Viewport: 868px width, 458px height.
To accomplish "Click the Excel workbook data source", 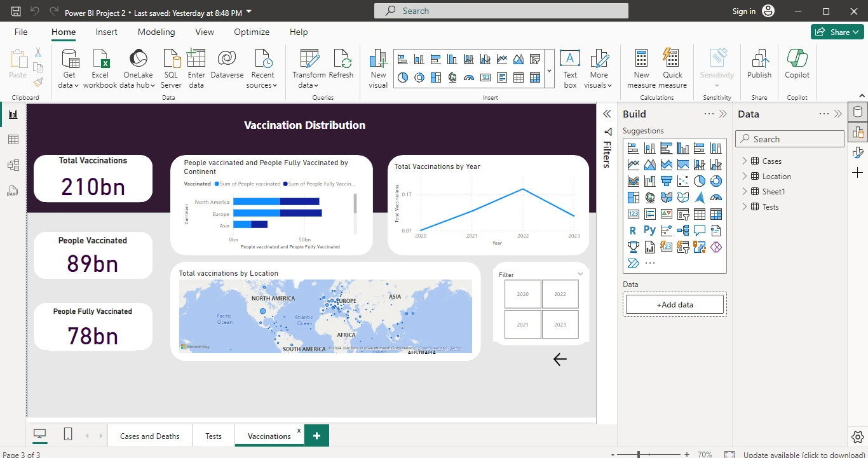I will coord(100,69).
